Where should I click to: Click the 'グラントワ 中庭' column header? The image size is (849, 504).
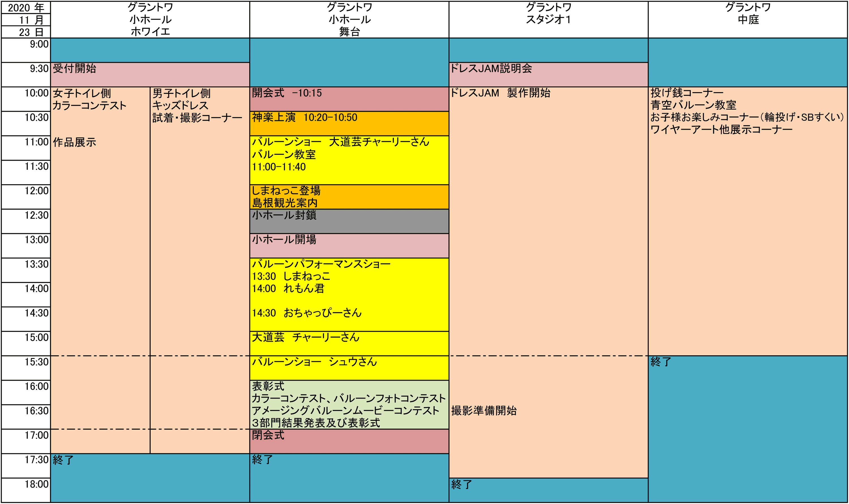(x=748, y=20)
